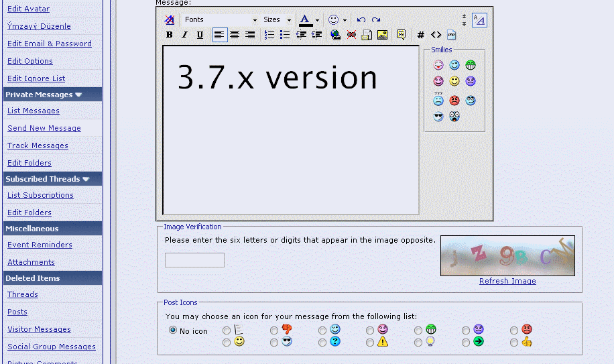Insert an ordered numbered list
This screenshot has height=364, width=614.
coord(269,35)
